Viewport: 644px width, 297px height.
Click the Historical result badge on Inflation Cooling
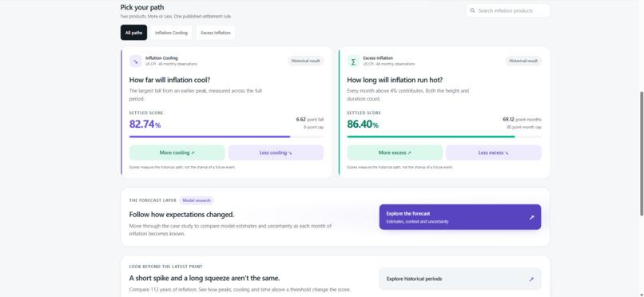click(x=305, y=61)
